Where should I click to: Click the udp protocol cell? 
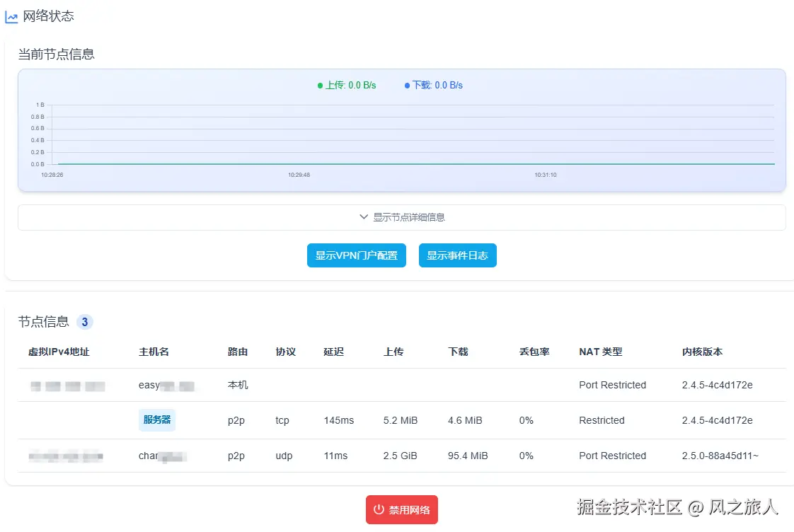284,456
